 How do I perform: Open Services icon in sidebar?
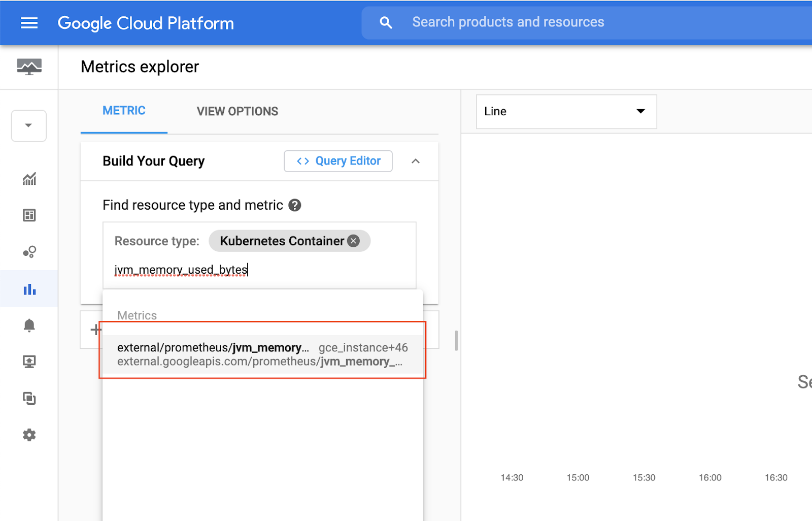coord(29,252)
